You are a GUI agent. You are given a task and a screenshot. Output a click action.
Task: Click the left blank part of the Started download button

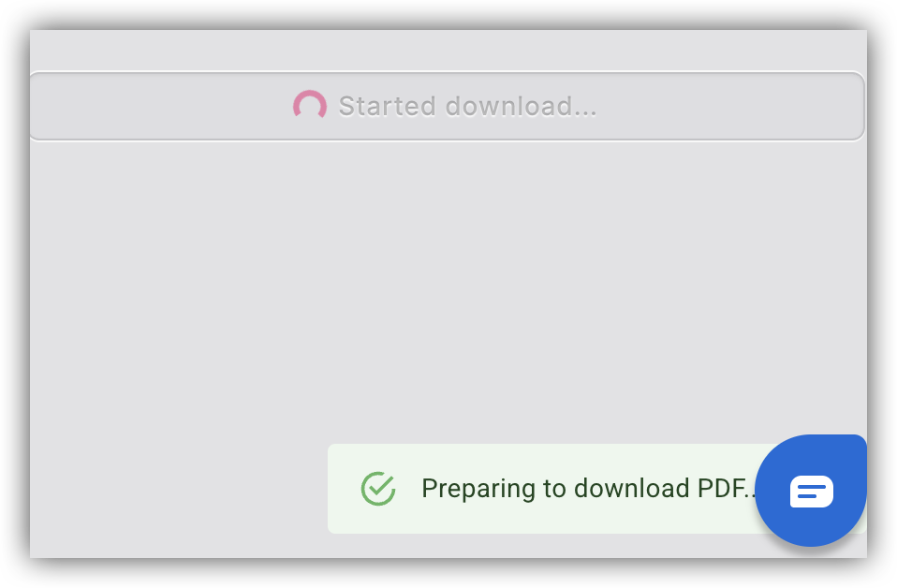click(x=160, y=106)
